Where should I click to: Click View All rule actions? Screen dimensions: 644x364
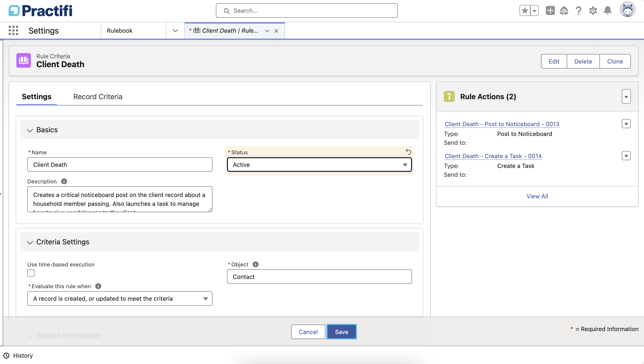(x=537, y=196)
